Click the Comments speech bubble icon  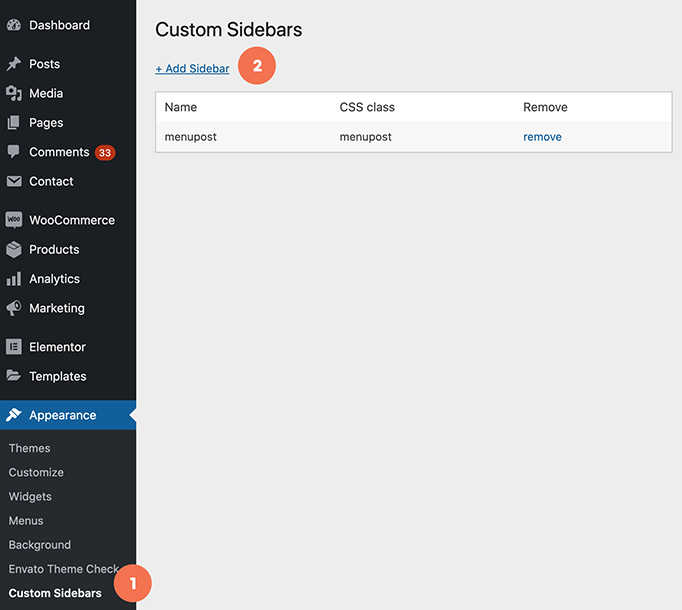coord(14,152)
